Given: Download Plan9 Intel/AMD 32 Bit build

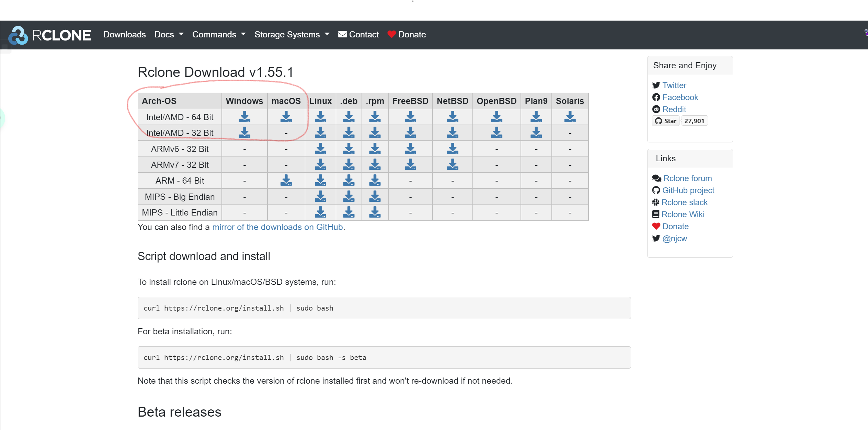Looking at the screenshot, I should (x=536, y=133).
